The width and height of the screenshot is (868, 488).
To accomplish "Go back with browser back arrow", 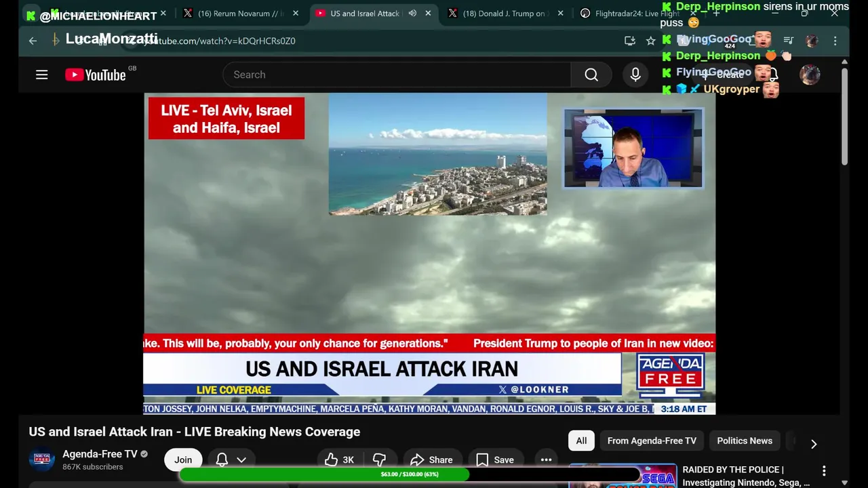I will coord(33,41).
